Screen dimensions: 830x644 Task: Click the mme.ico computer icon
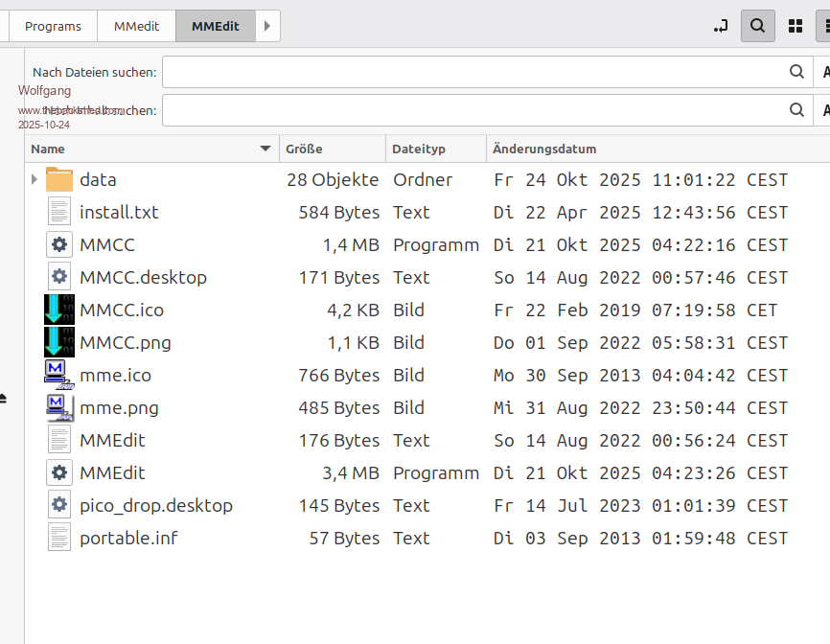click(x=59, y=376)
